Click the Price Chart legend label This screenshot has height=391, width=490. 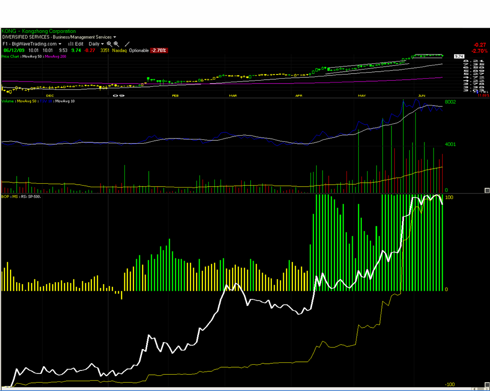(x=10, y=57)
